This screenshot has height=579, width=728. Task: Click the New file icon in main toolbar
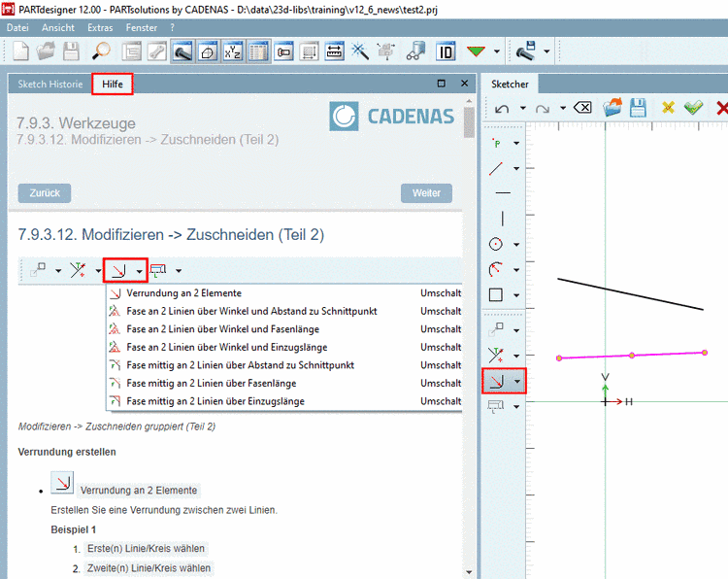click(x=21, y=51)
